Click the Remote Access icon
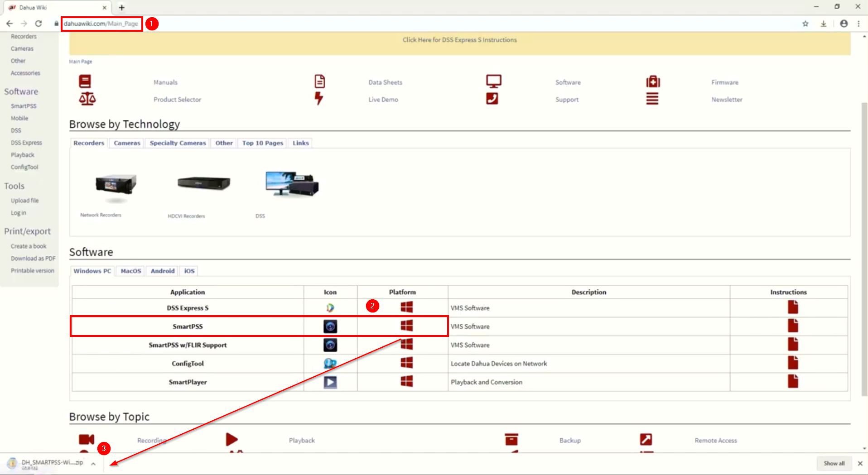Viewport: 868px width, 475px height. coord(646,439)
